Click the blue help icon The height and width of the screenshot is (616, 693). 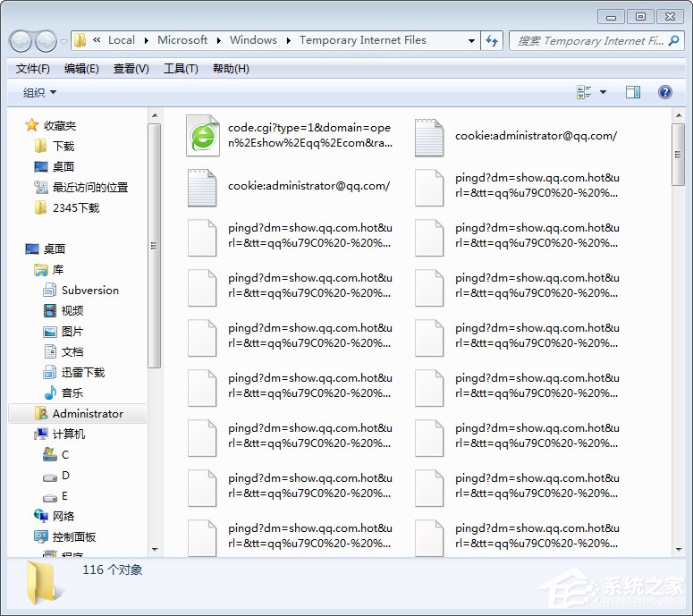(664, 92)
